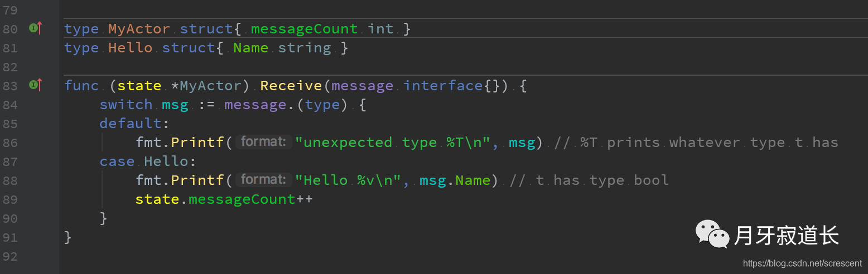The height and width of the screenshot is (274, 868).
Task: Click the Hello type name on line 81
Action: [x=130, y=48]
